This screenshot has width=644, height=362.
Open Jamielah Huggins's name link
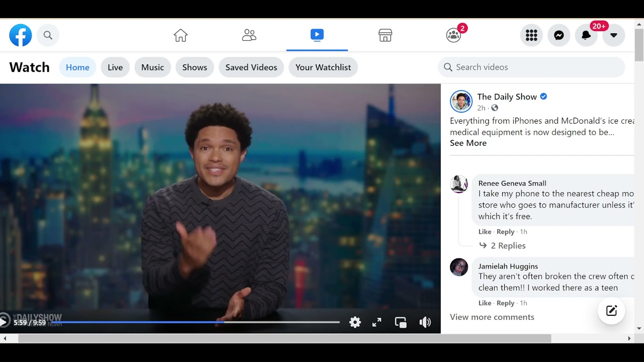tap(508, 266)
